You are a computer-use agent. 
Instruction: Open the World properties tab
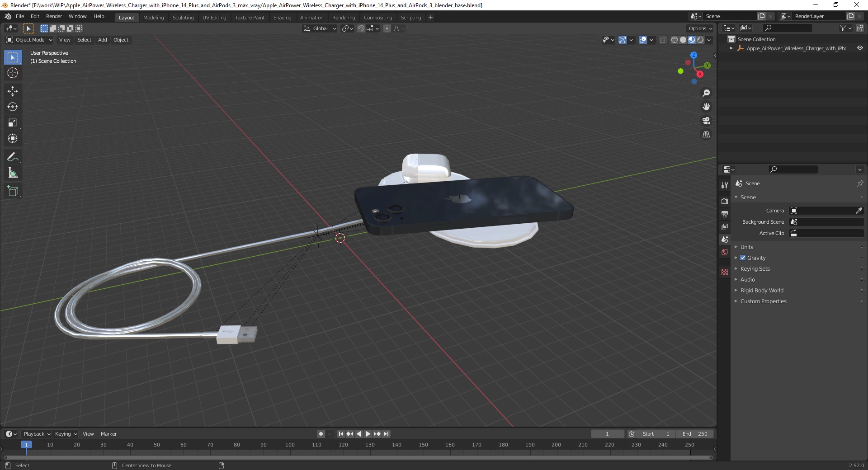point(725,252)
